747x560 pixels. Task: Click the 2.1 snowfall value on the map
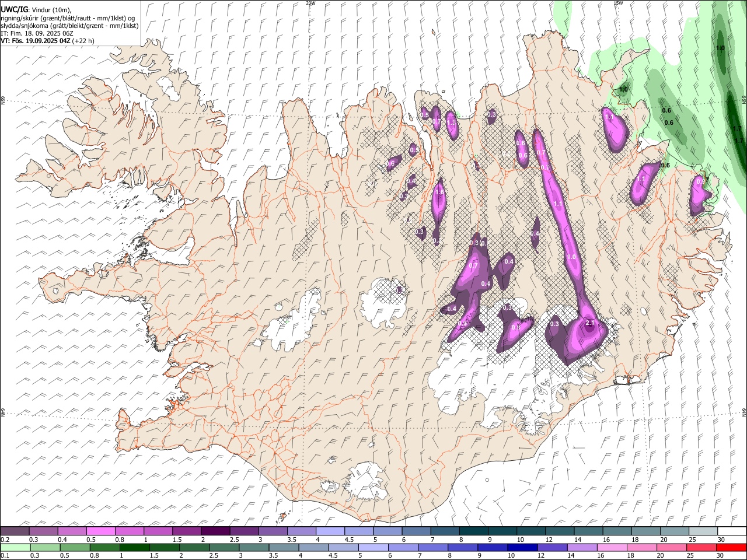(589, 323)
